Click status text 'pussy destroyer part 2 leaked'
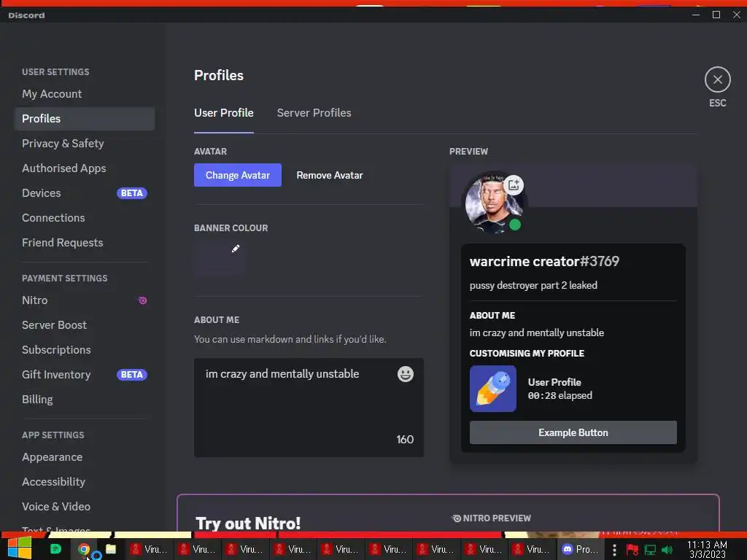747x560 pixels. (533, 285)
